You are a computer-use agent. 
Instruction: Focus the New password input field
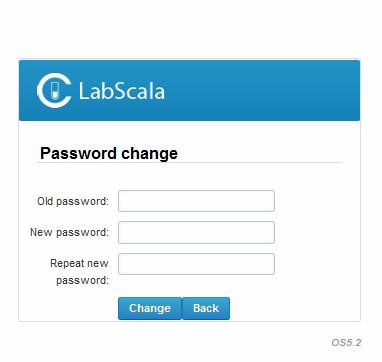tap(196, 232)
